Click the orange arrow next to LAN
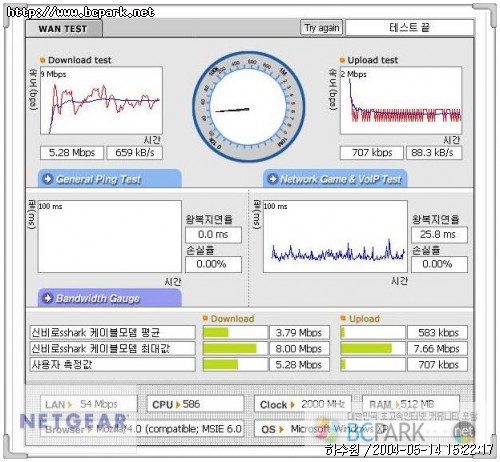This screenshot has width=500, height=462. point(70,404)
